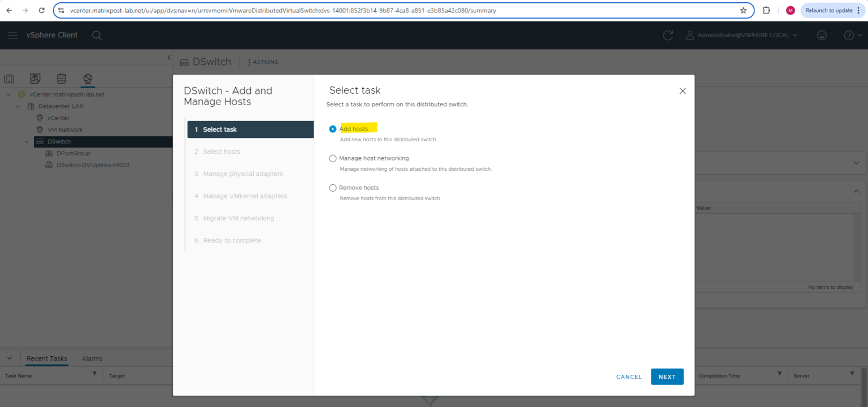Screen dimensions: 868x407
Task: Select the Remove hosts option
Action: [333, 188]
